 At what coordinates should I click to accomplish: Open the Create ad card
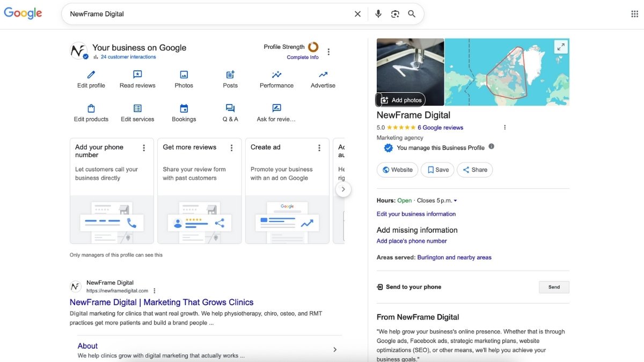coord(287,191)
